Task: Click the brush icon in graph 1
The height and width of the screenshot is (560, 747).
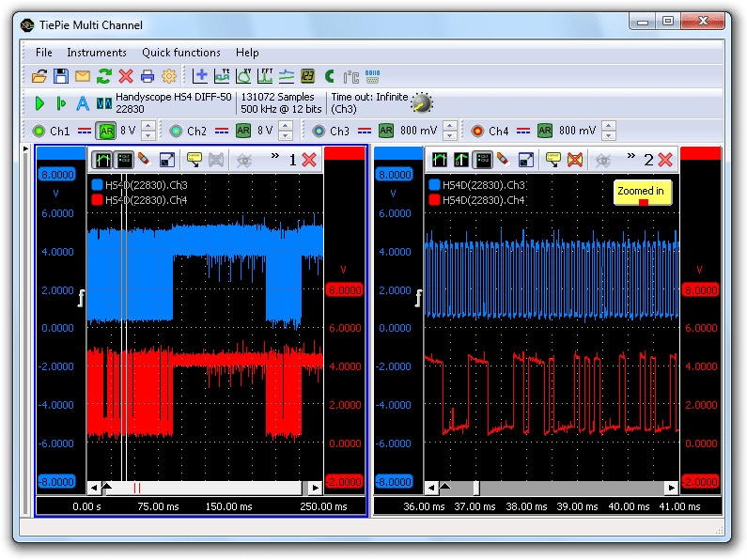Action: (x=145, y=160)
